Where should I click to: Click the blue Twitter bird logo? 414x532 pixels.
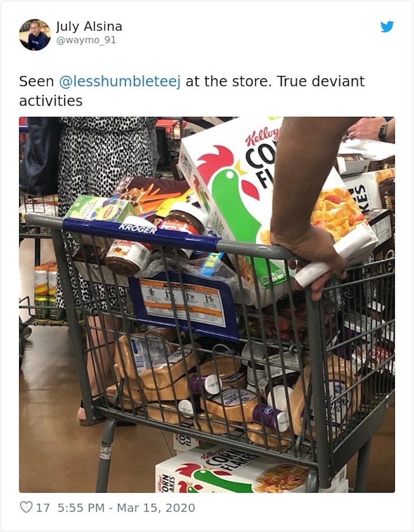coord(387,27)
